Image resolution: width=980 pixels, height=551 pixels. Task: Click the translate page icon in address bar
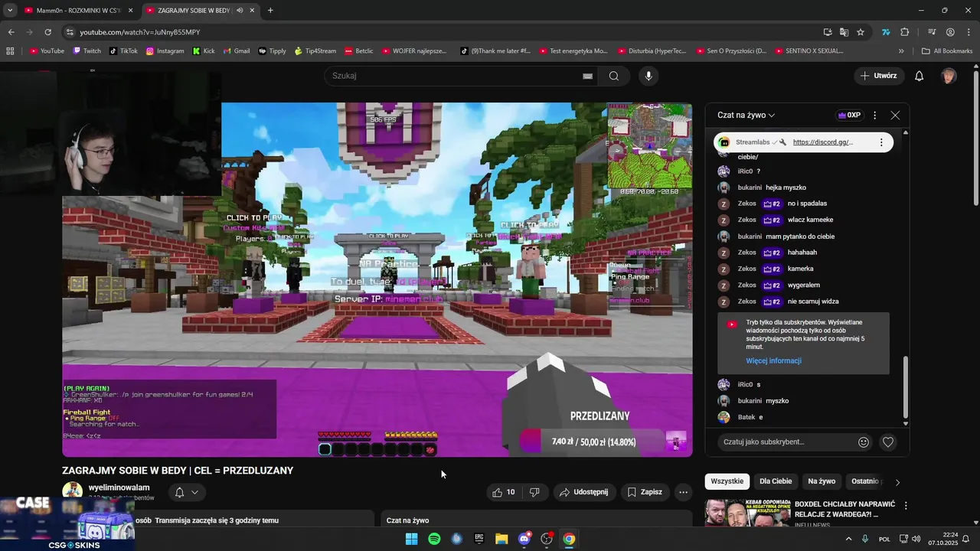click(844, 32)
